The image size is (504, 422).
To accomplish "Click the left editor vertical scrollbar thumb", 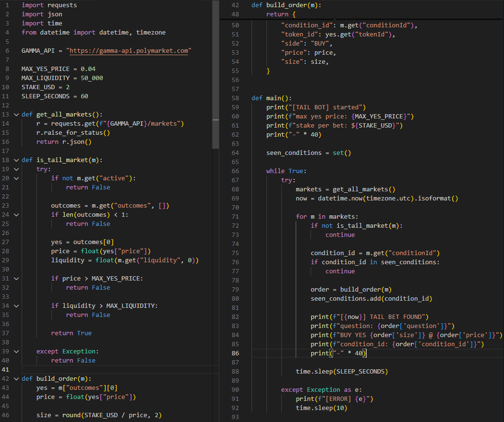I will [x=216, y=74].
